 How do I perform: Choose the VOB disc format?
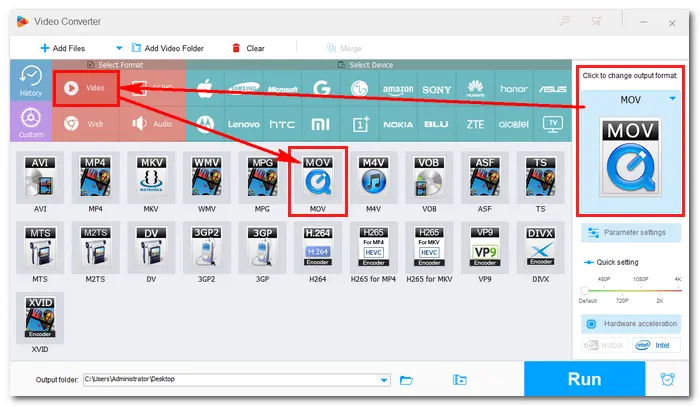(429, 177)
